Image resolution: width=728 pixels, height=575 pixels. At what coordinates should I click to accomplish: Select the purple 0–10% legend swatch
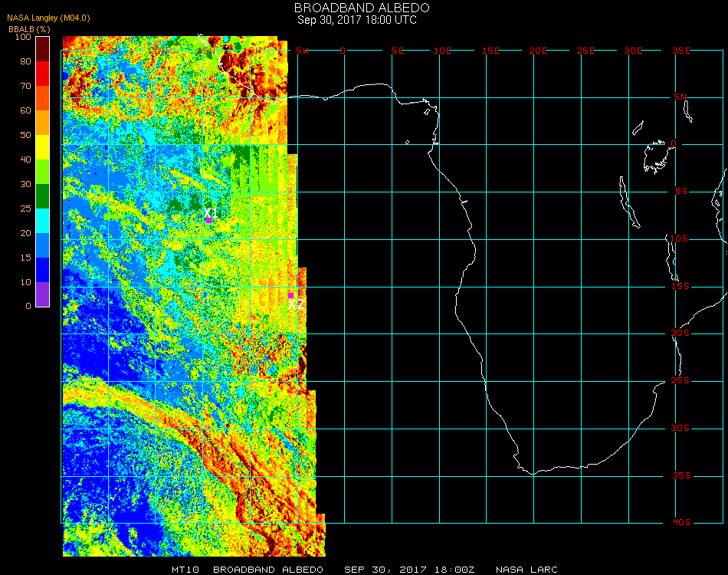pyautogui.click(x=42, y=294)
